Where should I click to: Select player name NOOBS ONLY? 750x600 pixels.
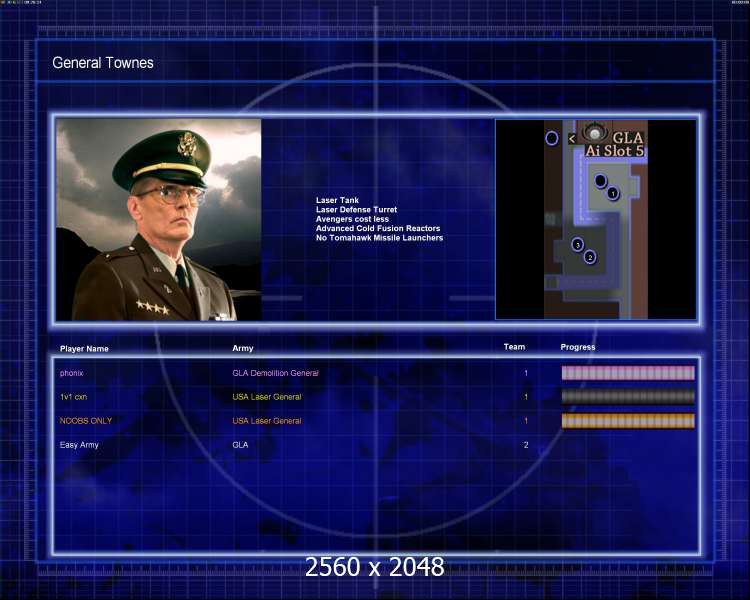coord(86,421)
